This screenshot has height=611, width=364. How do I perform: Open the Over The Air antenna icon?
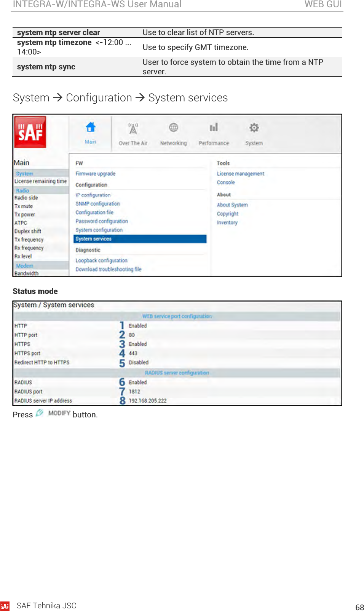(133, 128)
